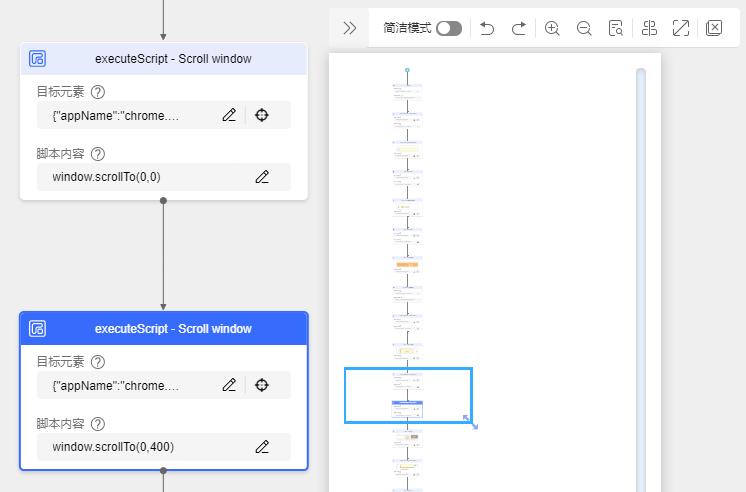Viewport: 746px width, 492px height.
Task: Open help for 脚本内容 in the selected node
Action: tap(98, 424)
